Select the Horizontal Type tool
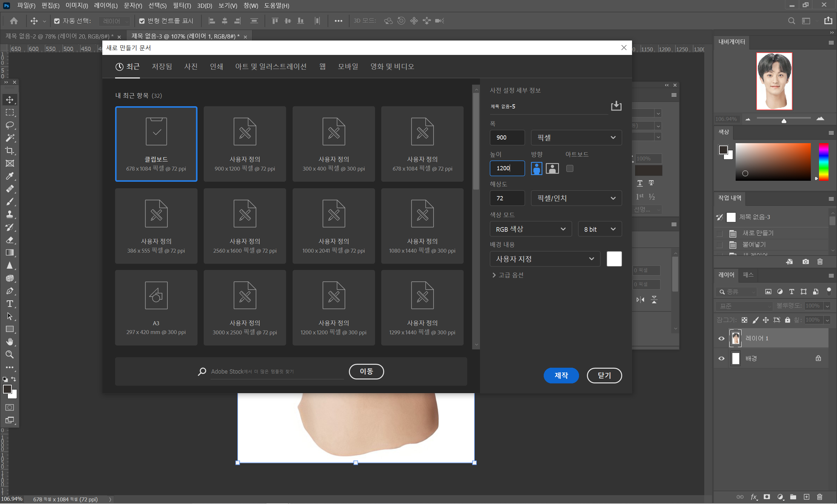The image size is (837, 504). [9, 303]
